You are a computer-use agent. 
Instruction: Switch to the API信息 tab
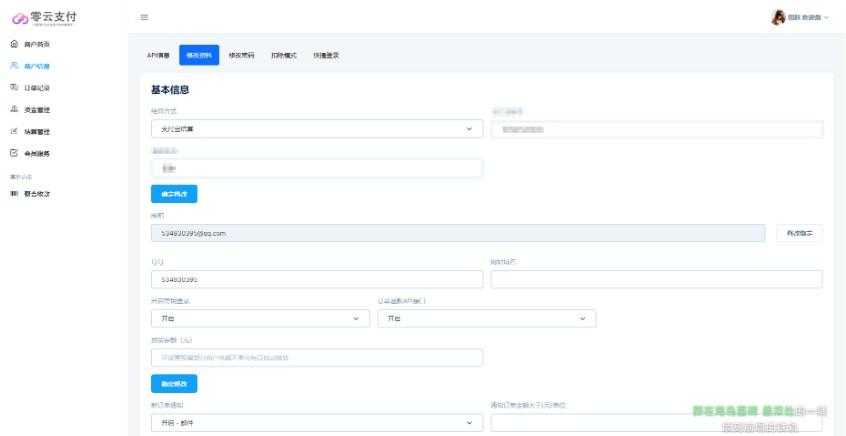pos(158,55)
